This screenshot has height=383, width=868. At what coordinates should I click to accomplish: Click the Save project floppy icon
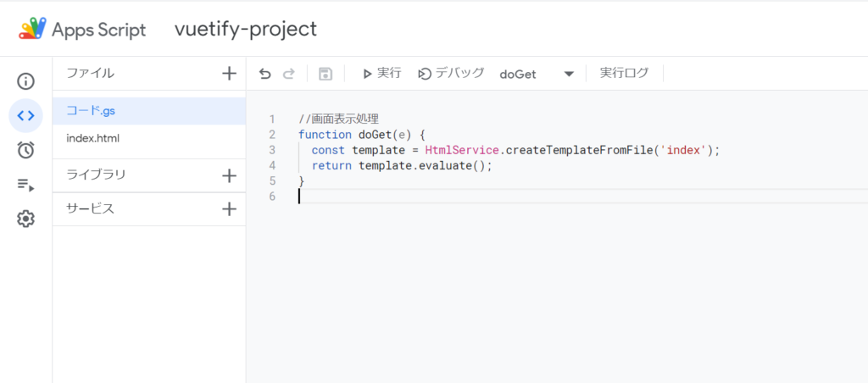pos(325,74)
